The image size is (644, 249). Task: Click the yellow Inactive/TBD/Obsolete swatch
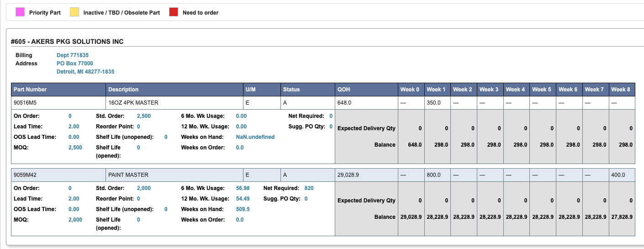pos(74,12)
